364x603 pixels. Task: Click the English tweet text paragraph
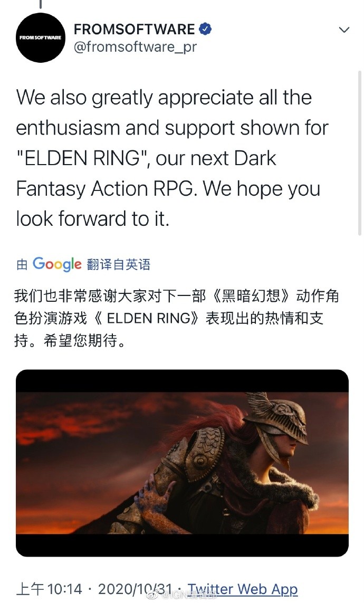[x=172, y=158]
